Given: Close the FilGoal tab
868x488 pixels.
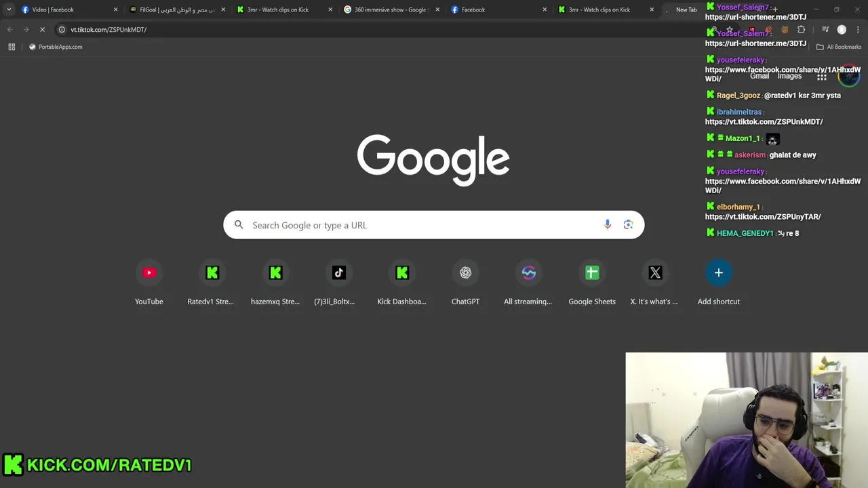Looking at the screenshot, I should point(223,9).
